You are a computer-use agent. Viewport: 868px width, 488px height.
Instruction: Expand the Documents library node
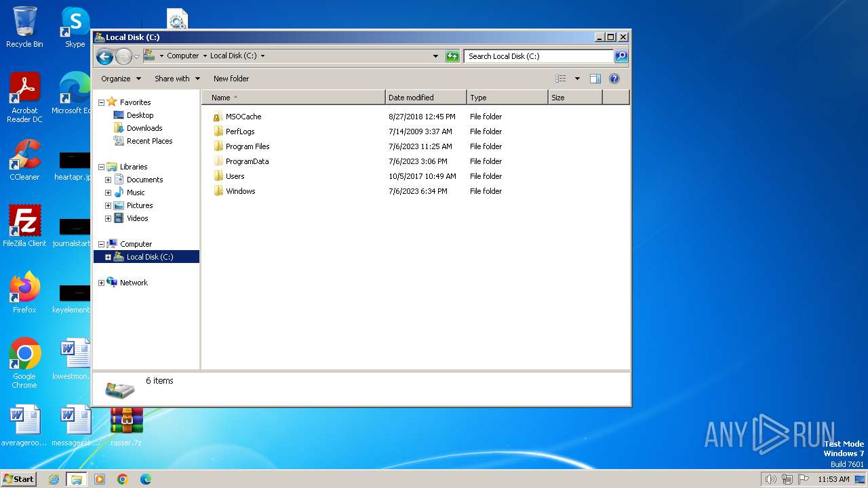(x=108, y=180)
